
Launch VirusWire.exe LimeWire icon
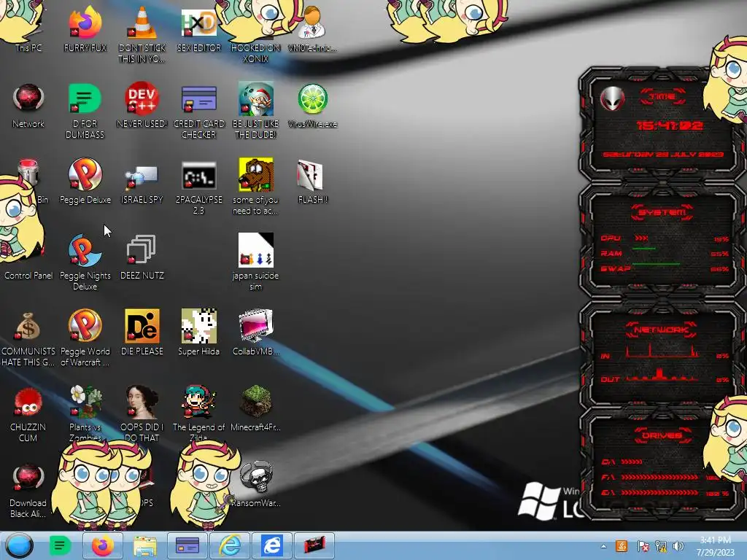click(312, 106)
